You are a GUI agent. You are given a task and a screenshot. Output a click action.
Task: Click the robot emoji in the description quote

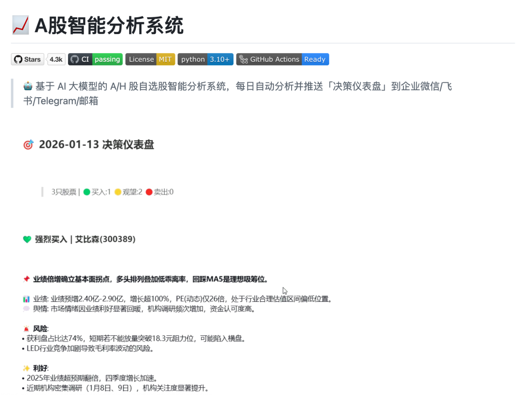[x=27, y=86]
